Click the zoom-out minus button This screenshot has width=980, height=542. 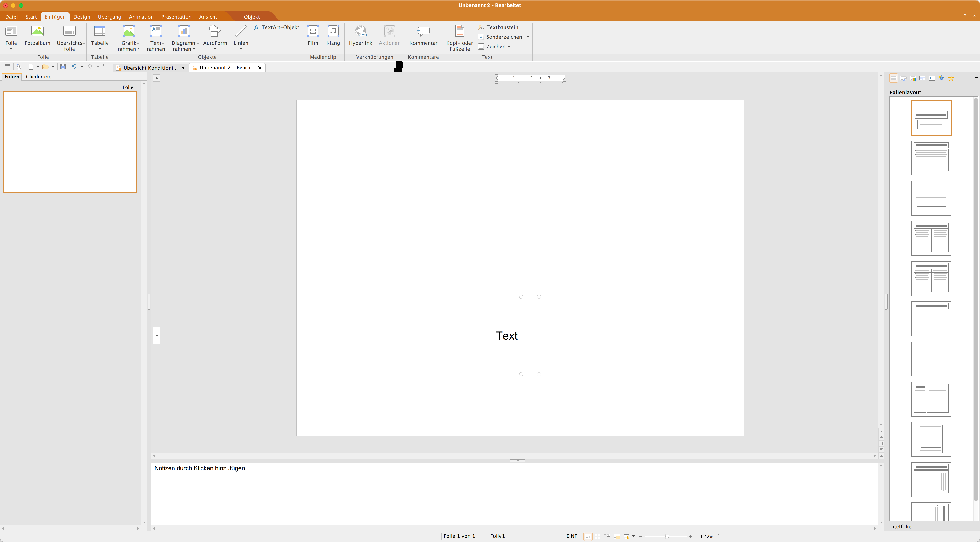[641, 536]
